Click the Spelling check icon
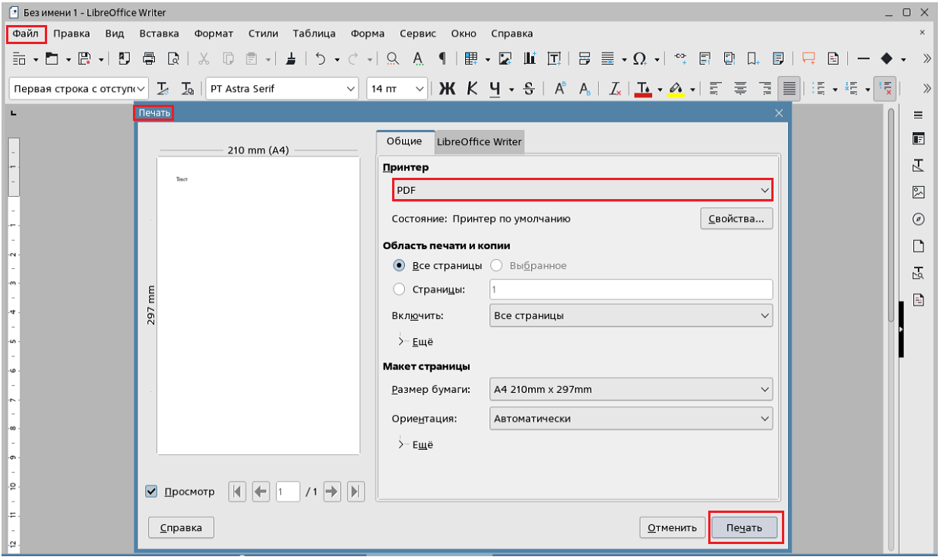This screenshot has width=940, height=560. (x=418, y=59)
